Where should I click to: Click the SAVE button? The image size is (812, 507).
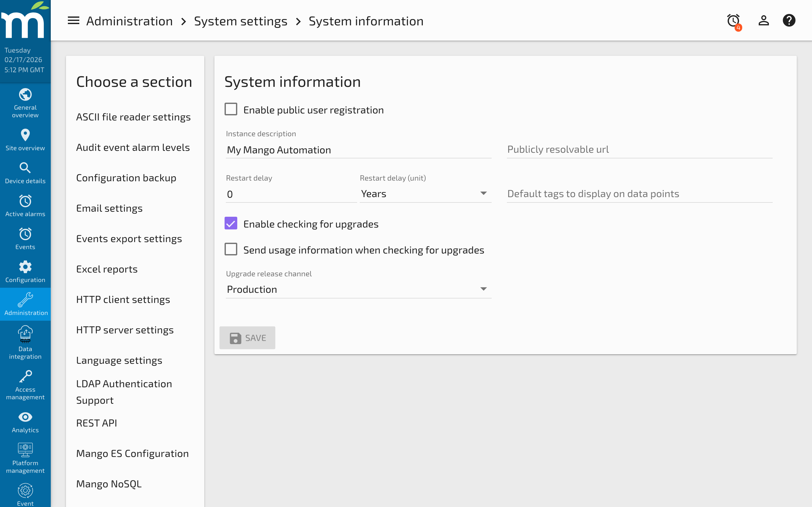coord(247,338)
